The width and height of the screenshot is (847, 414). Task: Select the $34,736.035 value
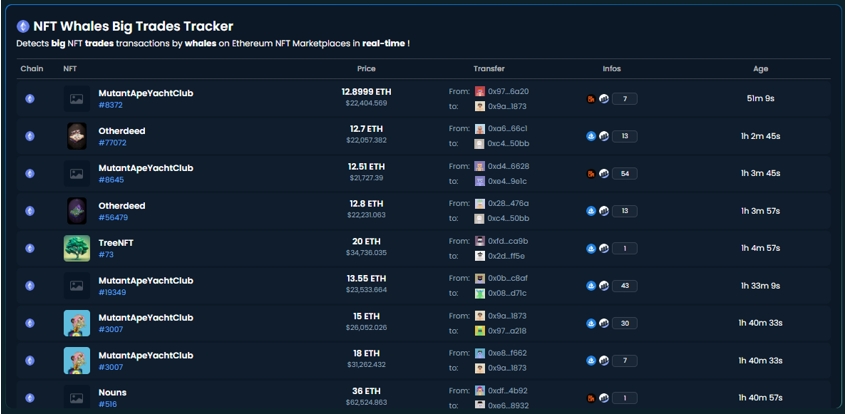coord(366,252)
